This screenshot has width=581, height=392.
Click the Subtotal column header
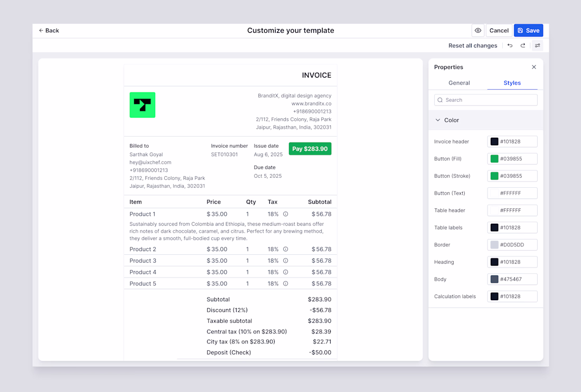pos(320,202)
